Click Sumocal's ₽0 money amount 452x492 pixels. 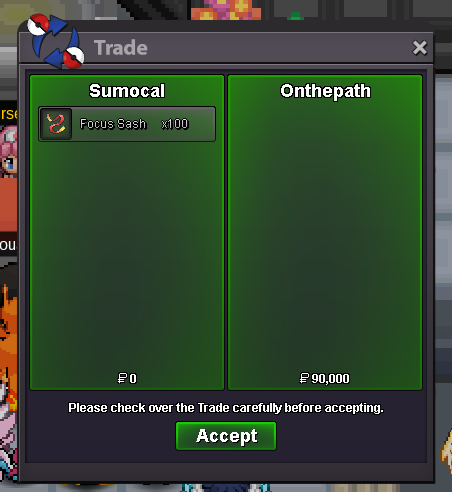pyautogui.click(x=127, y=378)
